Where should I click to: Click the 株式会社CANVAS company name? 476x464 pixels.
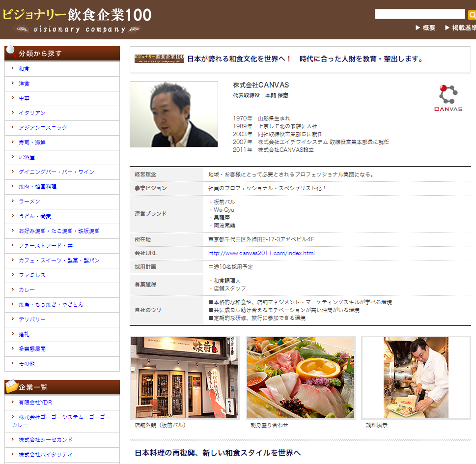[x=261, y=85]
